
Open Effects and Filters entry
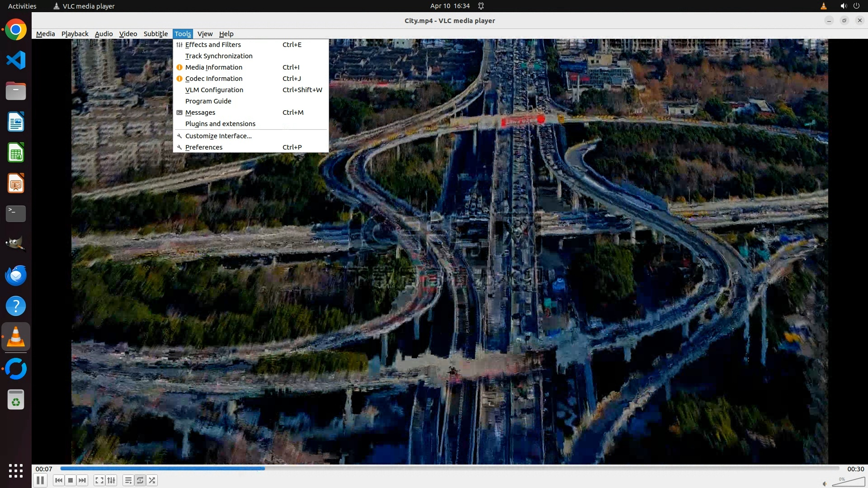(213, 45)
